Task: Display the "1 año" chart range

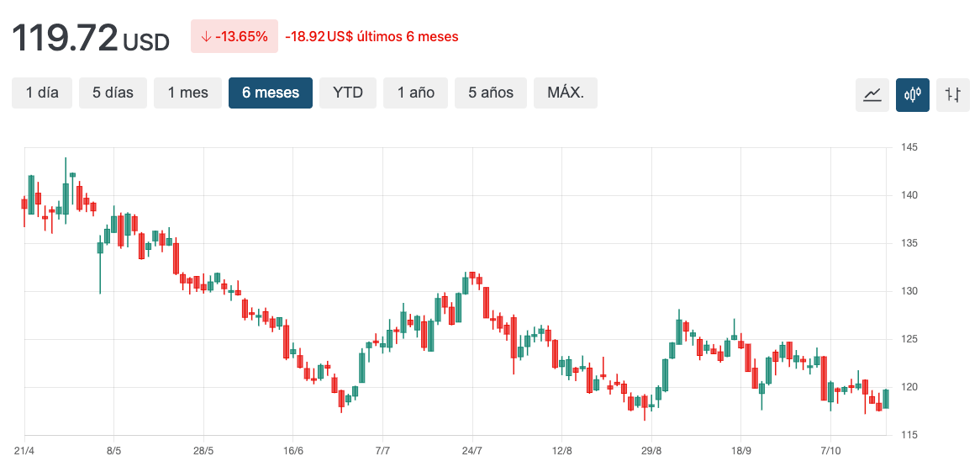Action: pos(416,93)
